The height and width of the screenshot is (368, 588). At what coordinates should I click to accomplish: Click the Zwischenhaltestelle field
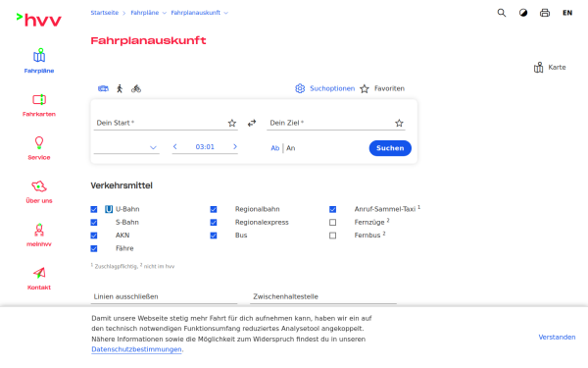coord(323,296)
